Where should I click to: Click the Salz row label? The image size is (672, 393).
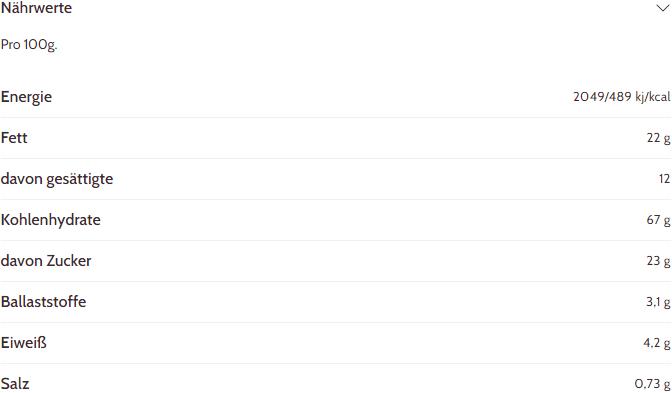point(15,384)
